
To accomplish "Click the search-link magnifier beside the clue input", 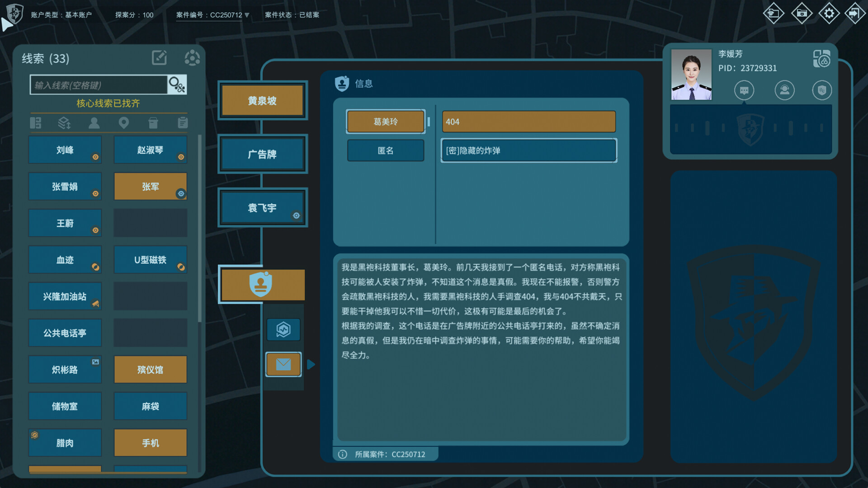I will 177,84.
